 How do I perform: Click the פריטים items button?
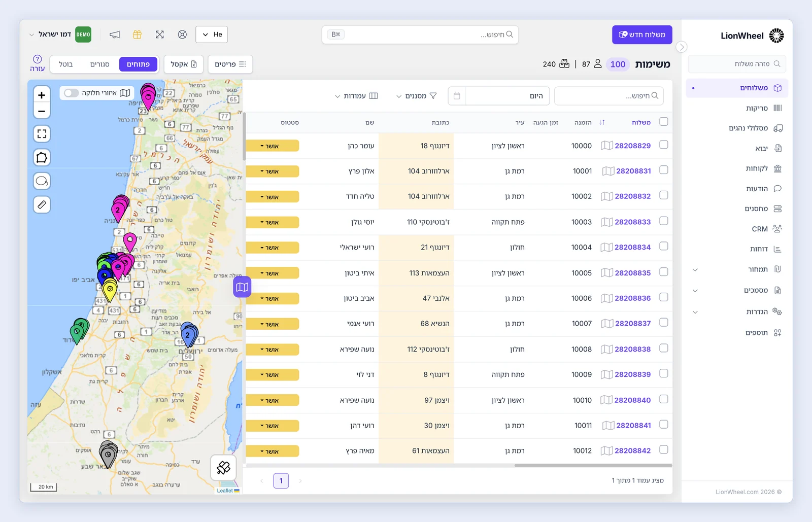tap(230, 64)
